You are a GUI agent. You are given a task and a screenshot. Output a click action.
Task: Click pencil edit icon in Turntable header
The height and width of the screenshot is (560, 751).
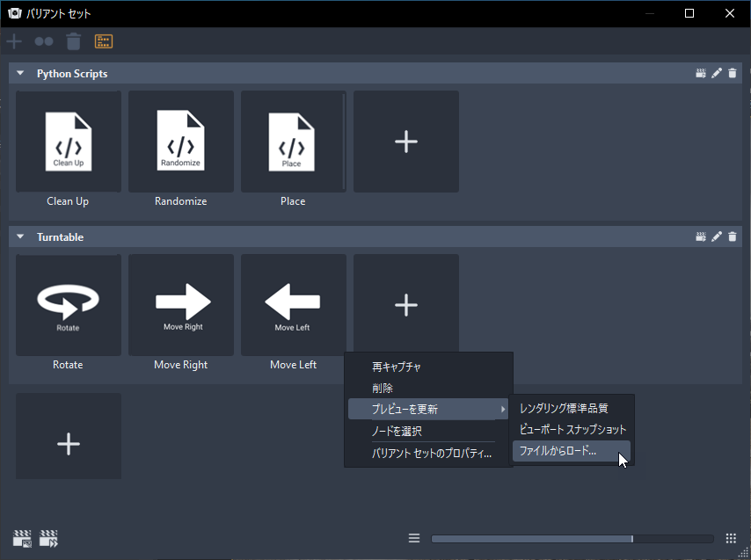coord(717,236)
